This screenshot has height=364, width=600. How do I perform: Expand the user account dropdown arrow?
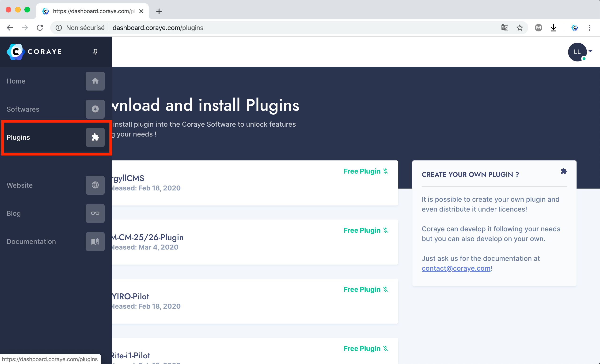590,51
